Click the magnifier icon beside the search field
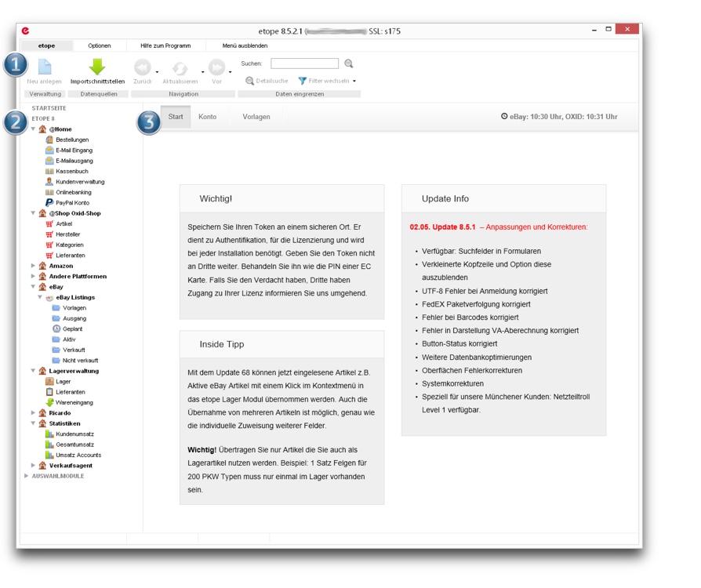701x588 pixels. pos(349,64)
